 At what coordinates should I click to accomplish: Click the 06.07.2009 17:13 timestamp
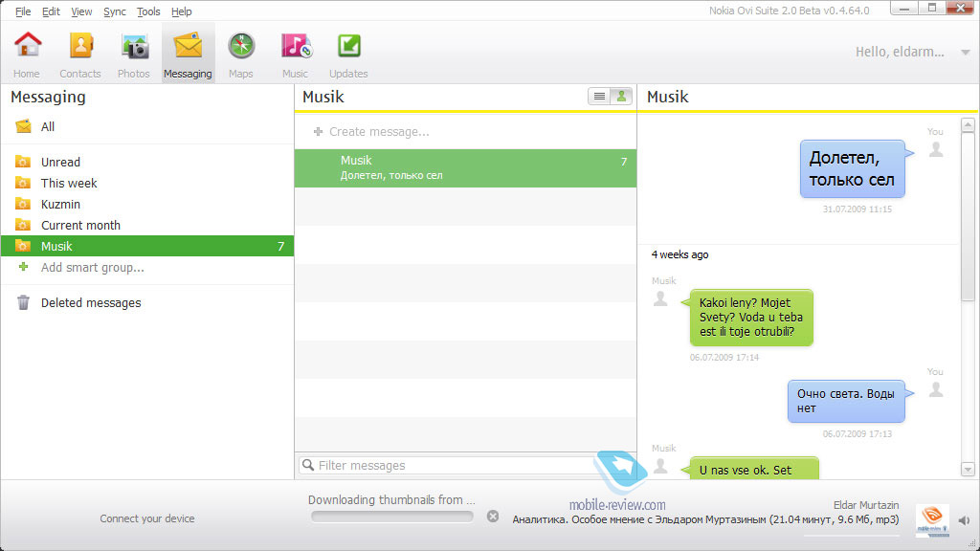pos(857,433)
